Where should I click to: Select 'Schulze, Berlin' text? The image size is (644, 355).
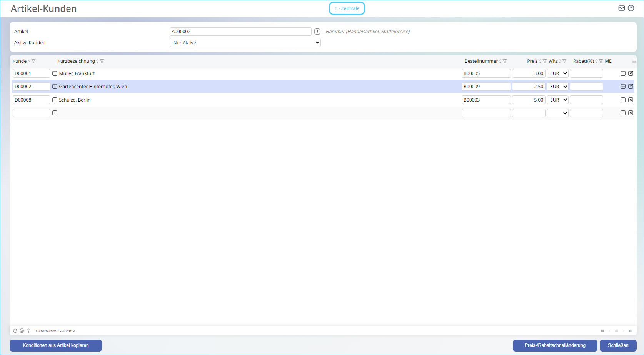click(x=75, y=100)
